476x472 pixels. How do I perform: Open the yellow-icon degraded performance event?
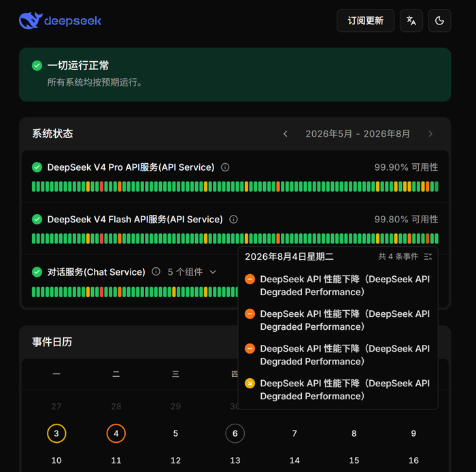point(337,390)
